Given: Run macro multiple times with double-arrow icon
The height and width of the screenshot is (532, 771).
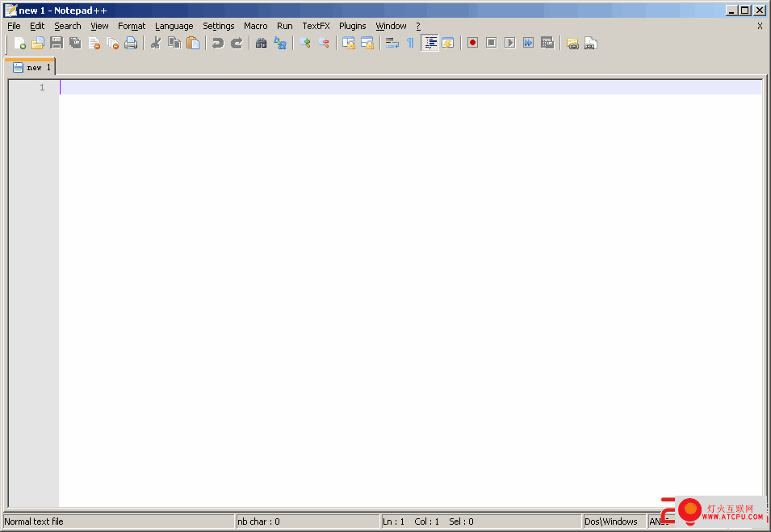Looking at the screenshot, I should pyautogui.click(x=529, y=44).
